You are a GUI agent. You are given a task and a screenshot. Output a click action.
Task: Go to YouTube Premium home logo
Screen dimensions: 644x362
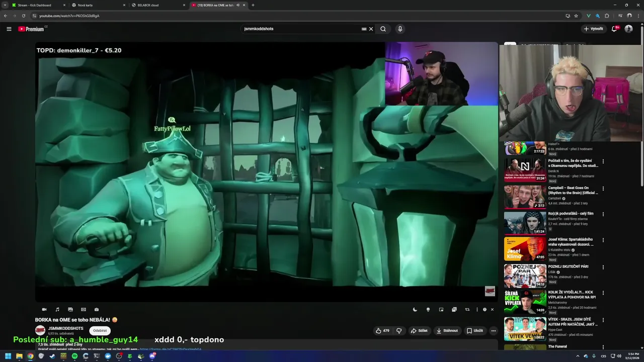[32, 29]
